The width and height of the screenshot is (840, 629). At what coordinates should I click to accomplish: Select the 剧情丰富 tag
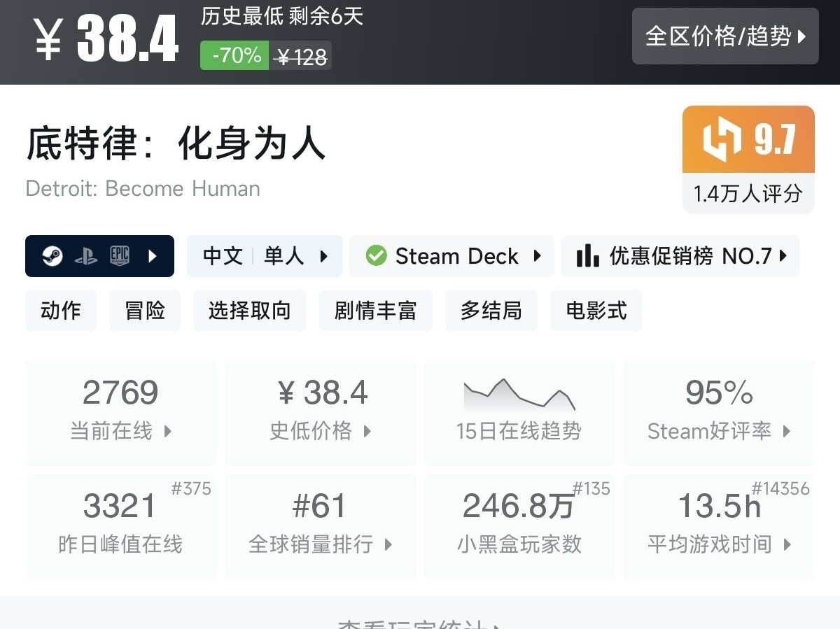376,311
